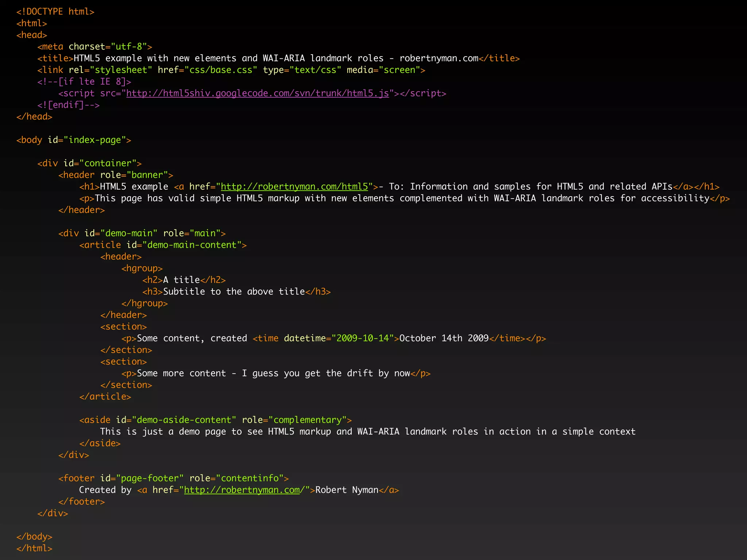Click the <!DOCTYPE html> declaration line
The width and height of the screenshot is (747, 560).
tap(55, 12)
